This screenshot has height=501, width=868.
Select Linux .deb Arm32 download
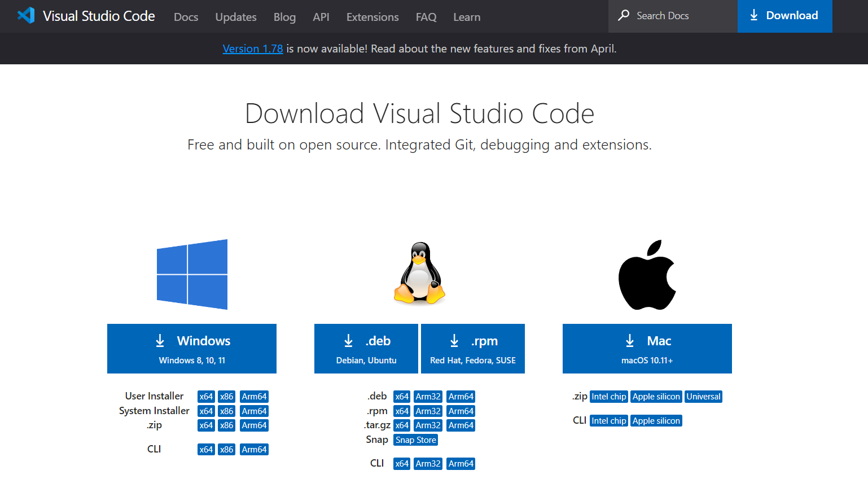428,397
